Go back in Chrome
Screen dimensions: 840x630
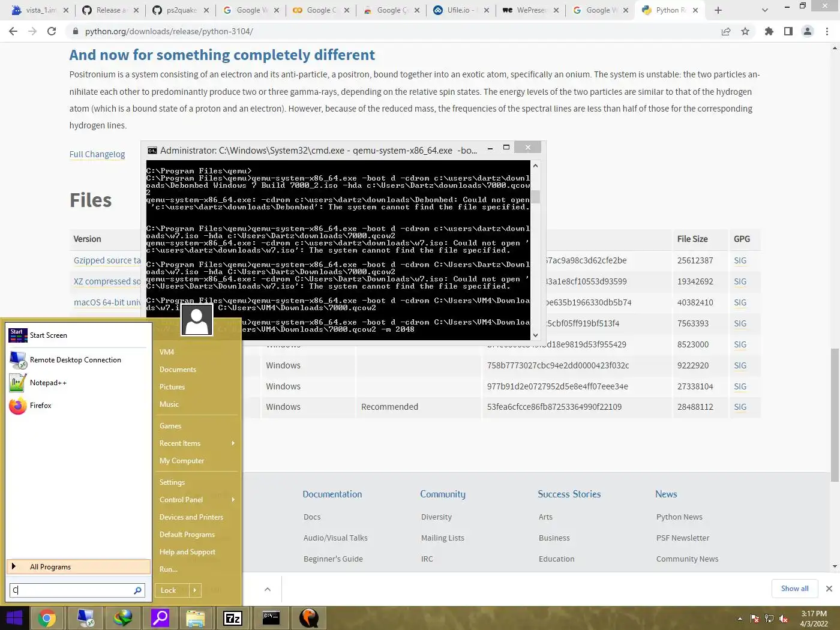(x=13, y=31)
